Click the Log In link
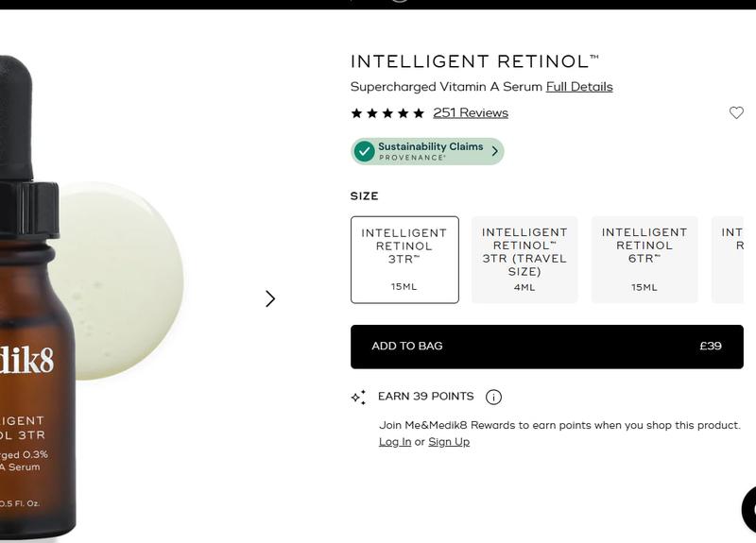756x543 pixels. [395, 442]
